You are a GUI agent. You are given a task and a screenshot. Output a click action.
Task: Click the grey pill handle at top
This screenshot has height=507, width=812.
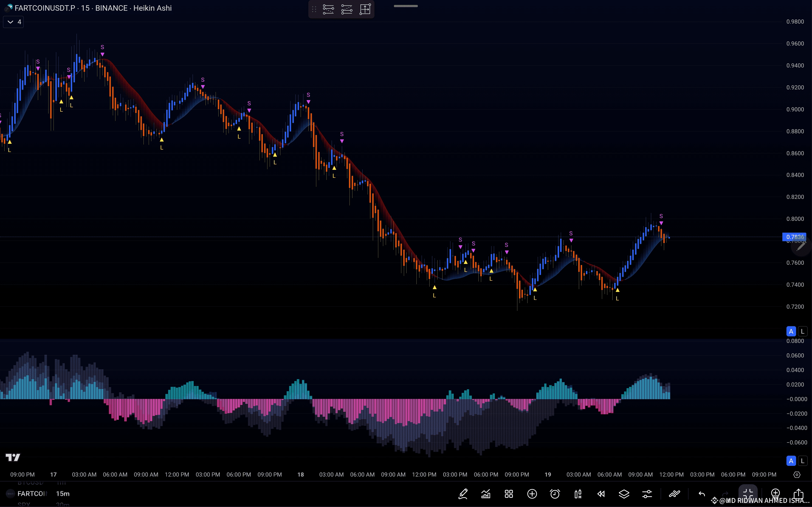(406, 6)
